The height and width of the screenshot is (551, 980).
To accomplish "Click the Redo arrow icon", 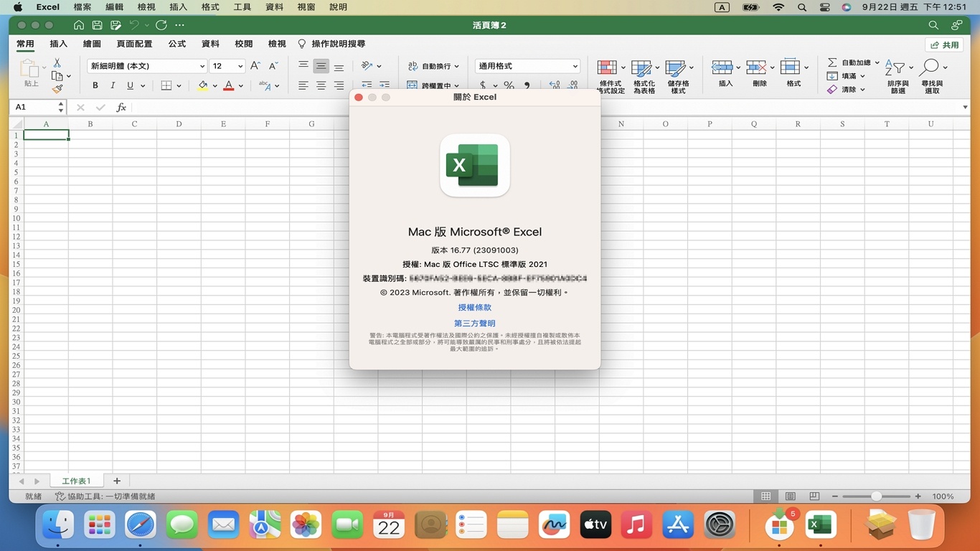I will [161, 25].
